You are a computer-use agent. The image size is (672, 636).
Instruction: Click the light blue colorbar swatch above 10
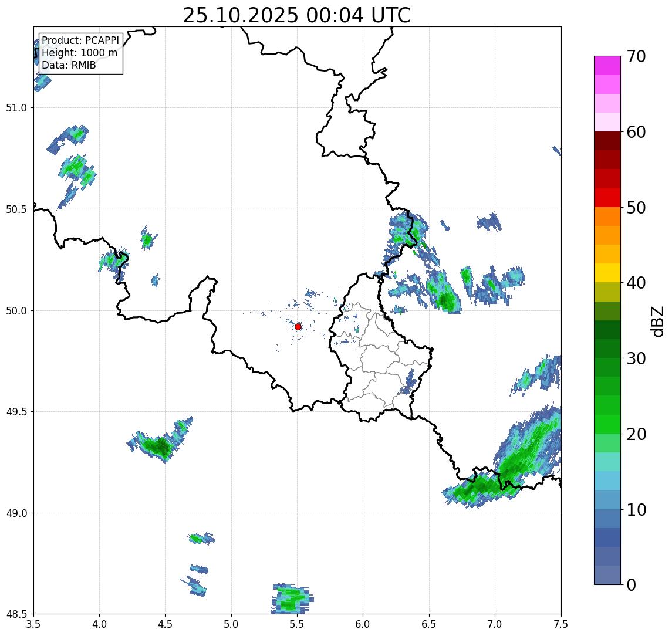[x=607, y=499]
